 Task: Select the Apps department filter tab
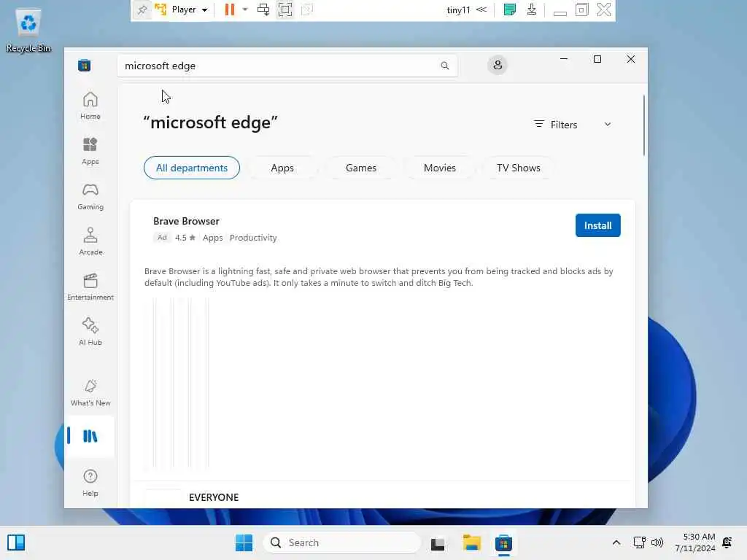tap(282, 168)
